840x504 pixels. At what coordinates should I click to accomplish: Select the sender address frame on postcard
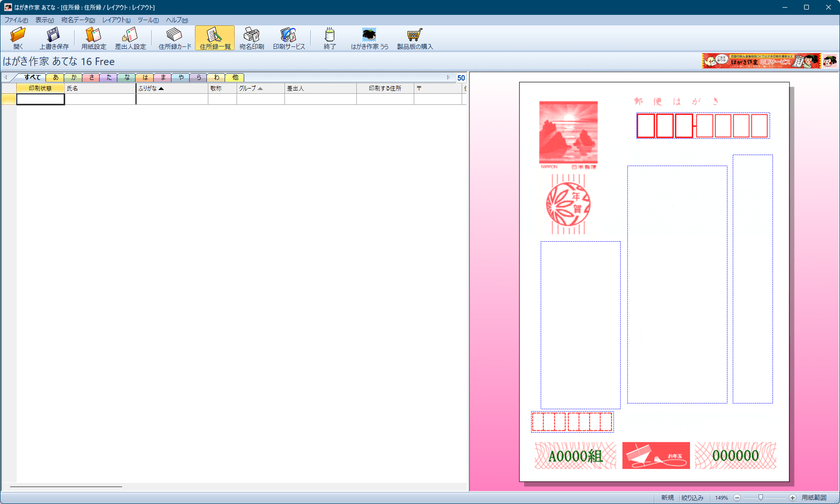click(x=580, y=325)
